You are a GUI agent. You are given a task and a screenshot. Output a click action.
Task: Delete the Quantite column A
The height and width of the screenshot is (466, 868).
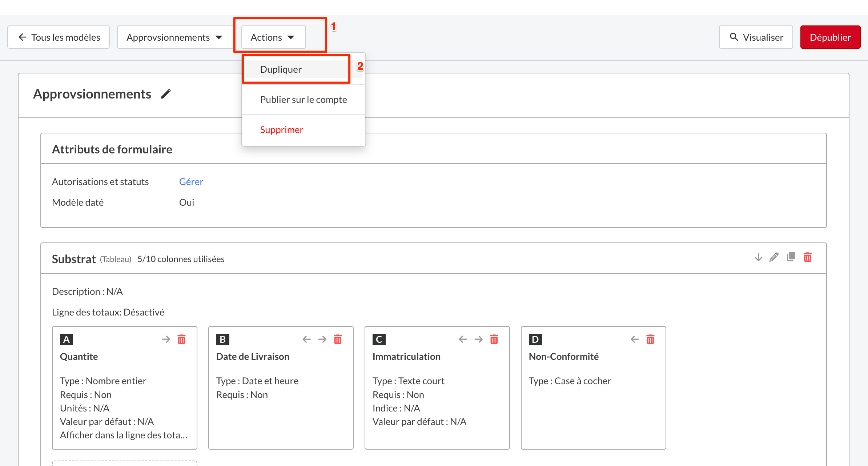[181, 340]
